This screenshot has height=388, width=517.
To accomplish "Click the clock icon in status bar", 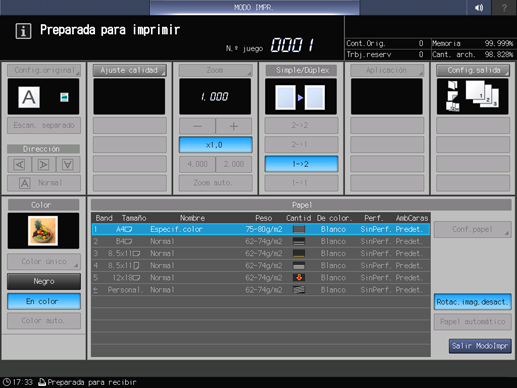I will pyautogui.click(x=7, y=382).
